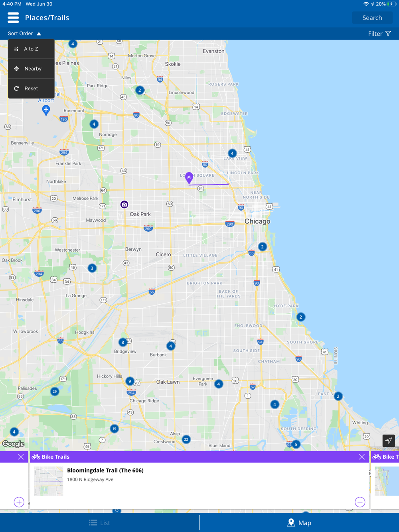Open cluster 2 near Lincolnwood

tap(140, 90)
